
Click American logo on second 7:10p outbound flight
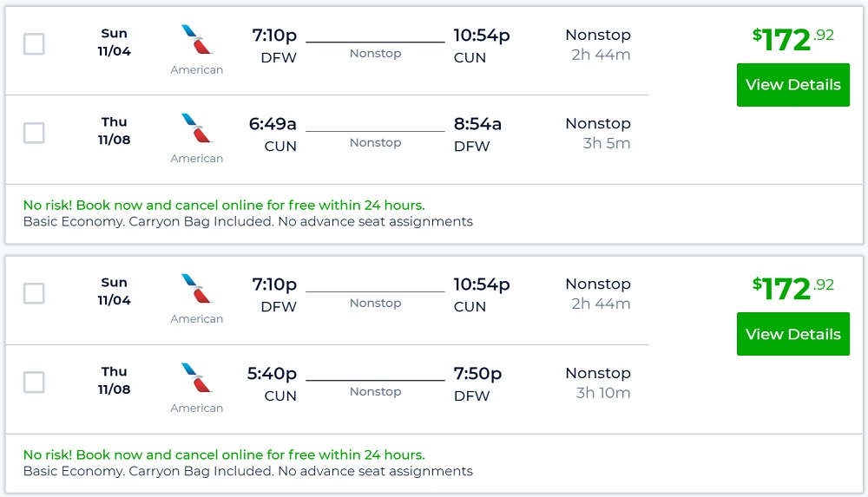tap(197, 289)
